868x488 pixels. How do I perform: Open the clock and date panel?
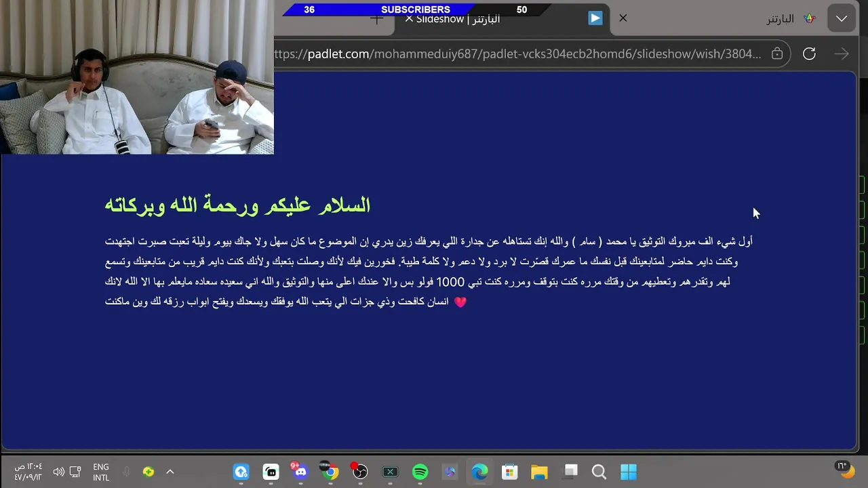(x=28, y=472)
